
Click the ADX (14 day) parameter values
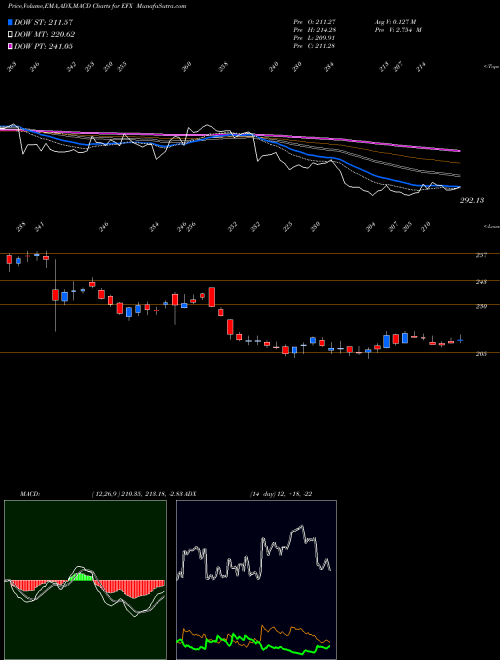[281, 494]
